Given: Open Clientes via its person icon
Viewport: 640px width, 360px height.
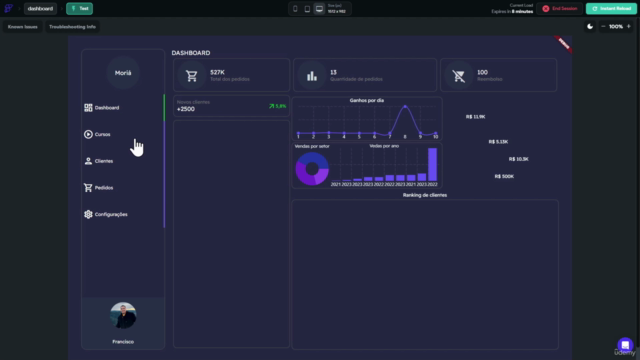Looking at the screenshot, I should (x=88, y=161).
